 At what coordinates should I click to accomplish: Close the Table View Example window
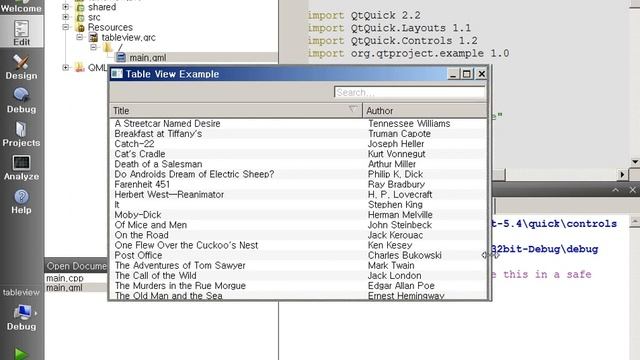(482, 74)
